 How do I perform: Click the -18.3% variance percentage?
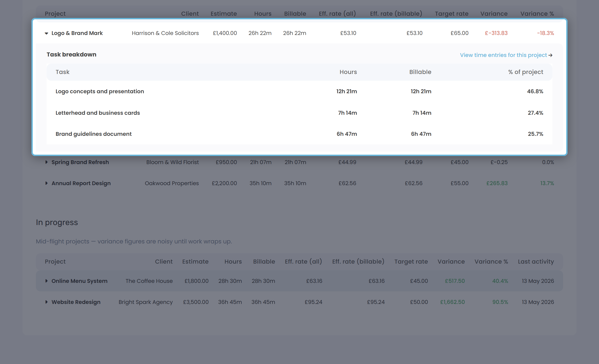coord(545,33)
